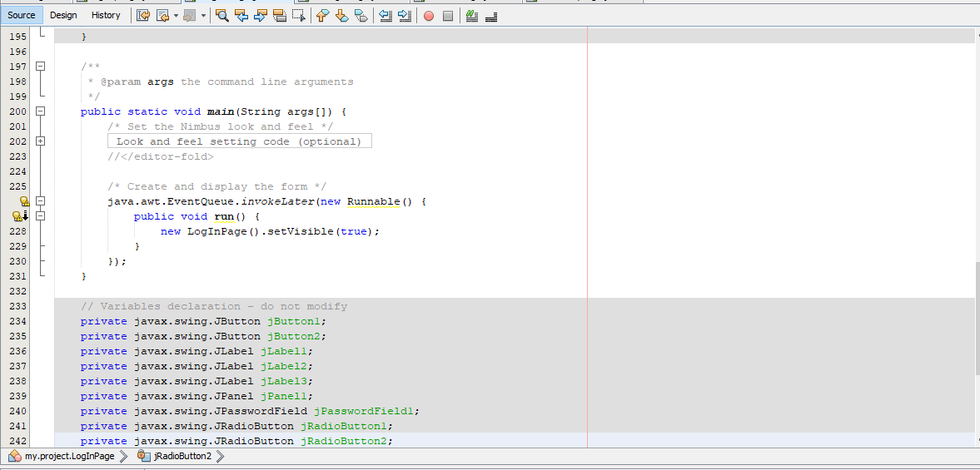This screenshot has width=980, height=470.
Task: Place cursor on 'main' method name
Action: 221,111
